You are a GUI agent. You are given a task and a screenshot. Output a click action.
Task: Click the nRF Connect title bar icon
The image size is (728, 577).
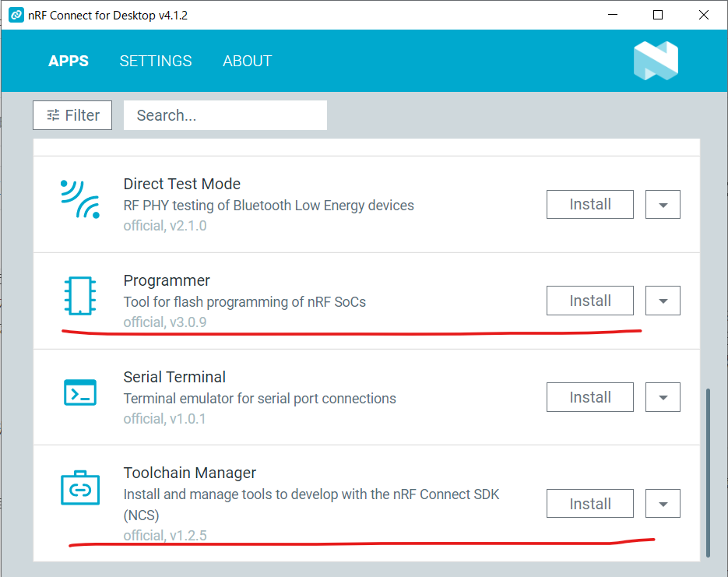click(x=16, y=15)
